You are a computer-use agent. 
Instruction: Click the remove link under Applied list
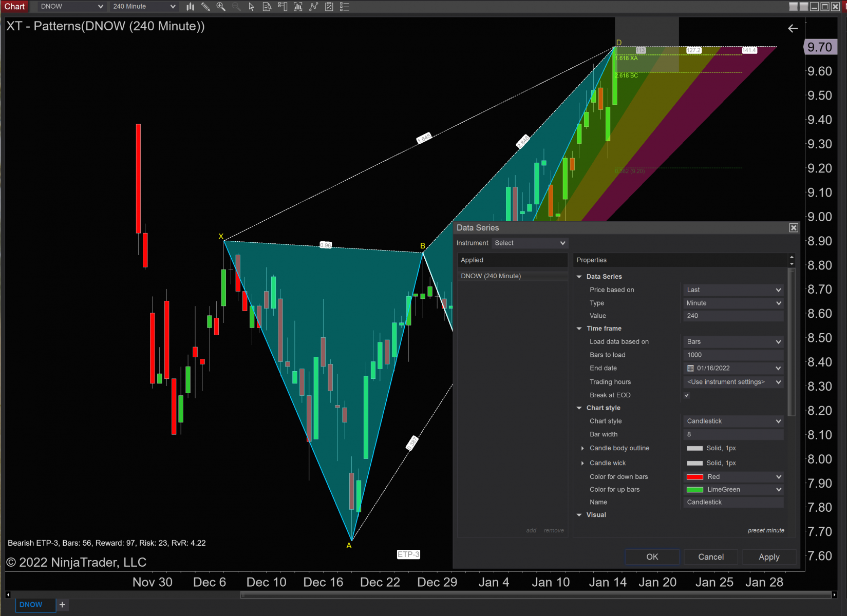[x=554, y=531]
